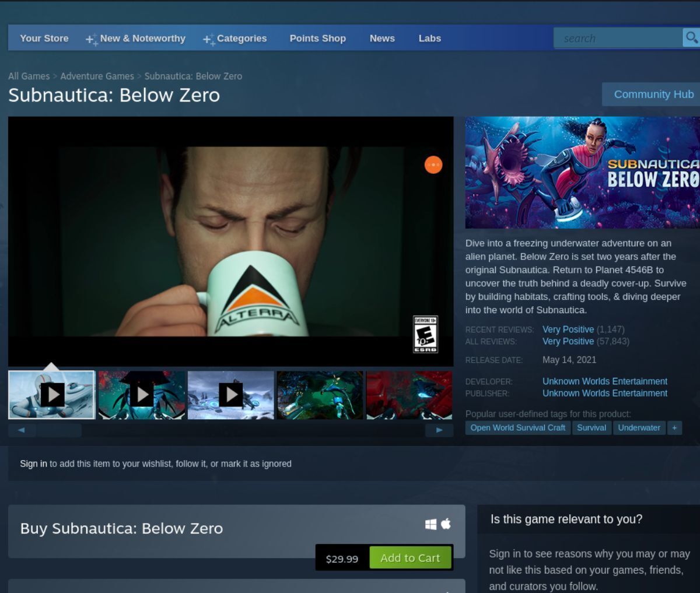Click the $29.99 price label
The width and height of the screenshot is (700, 593).
[342, 559]
